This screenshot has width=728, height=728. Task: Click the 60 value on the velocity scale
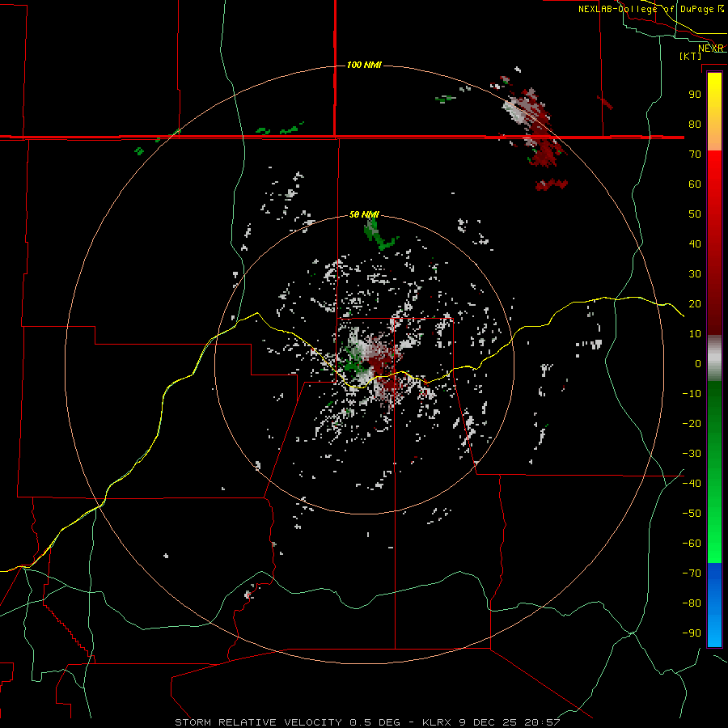695,184
